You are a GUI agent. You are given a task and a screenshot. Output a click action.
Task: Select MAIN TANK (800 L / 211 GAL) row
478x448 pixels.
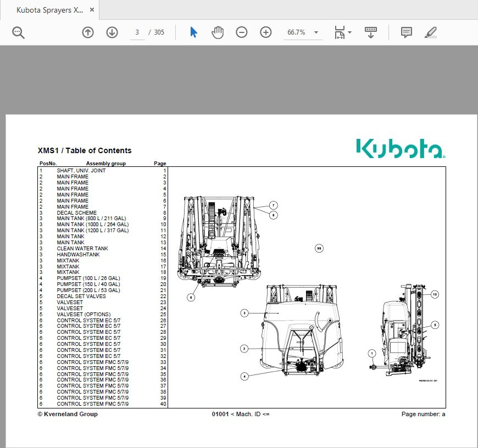103,219
